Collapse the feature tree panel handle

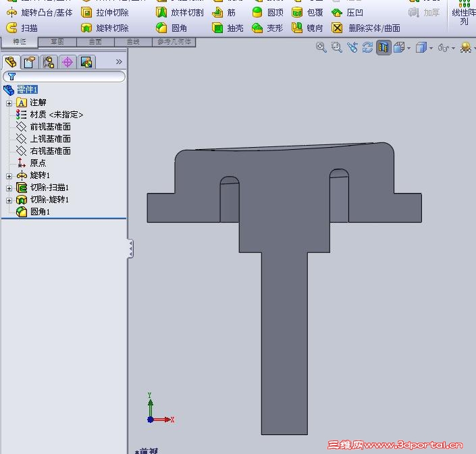(130, 249)
